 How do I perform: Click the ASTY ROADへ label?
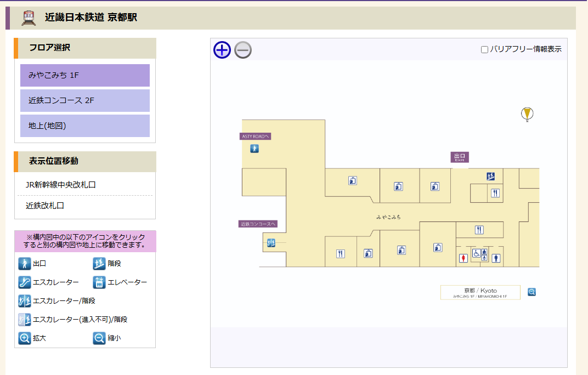point(256,137)
